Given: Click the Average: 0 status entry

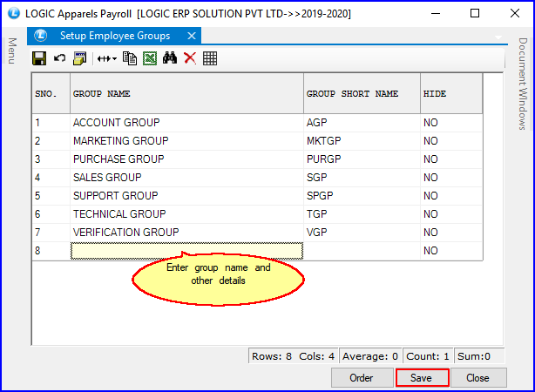Looking at the screenshot, I should pos(370,356).
